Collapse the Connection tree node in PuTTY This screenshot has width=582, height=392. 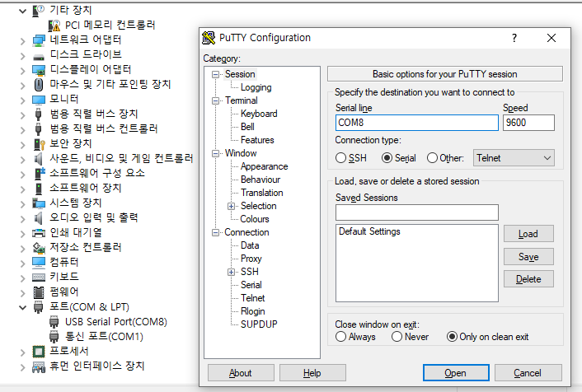215,232
